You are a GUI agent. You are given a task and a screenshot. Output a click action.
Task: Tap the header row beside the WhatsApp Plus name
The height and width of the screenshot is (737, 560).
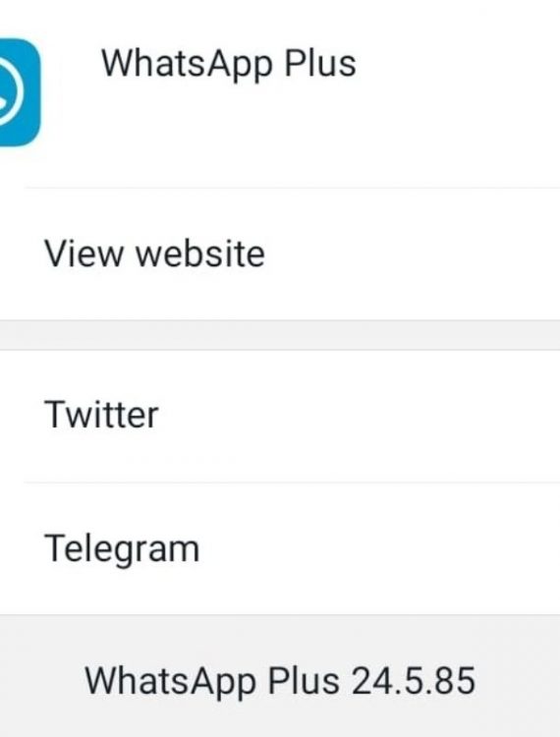[x=456, y=94]
